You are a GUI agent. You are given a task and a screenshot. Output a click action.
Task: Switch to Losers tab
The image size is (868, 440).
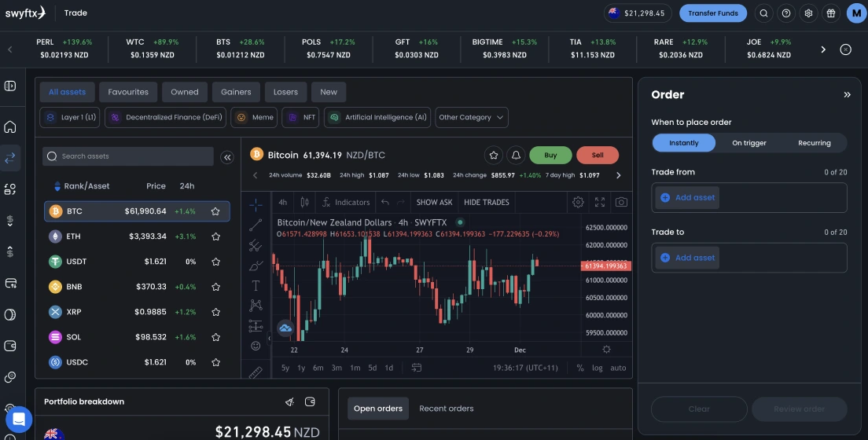(x=285, y=92)
